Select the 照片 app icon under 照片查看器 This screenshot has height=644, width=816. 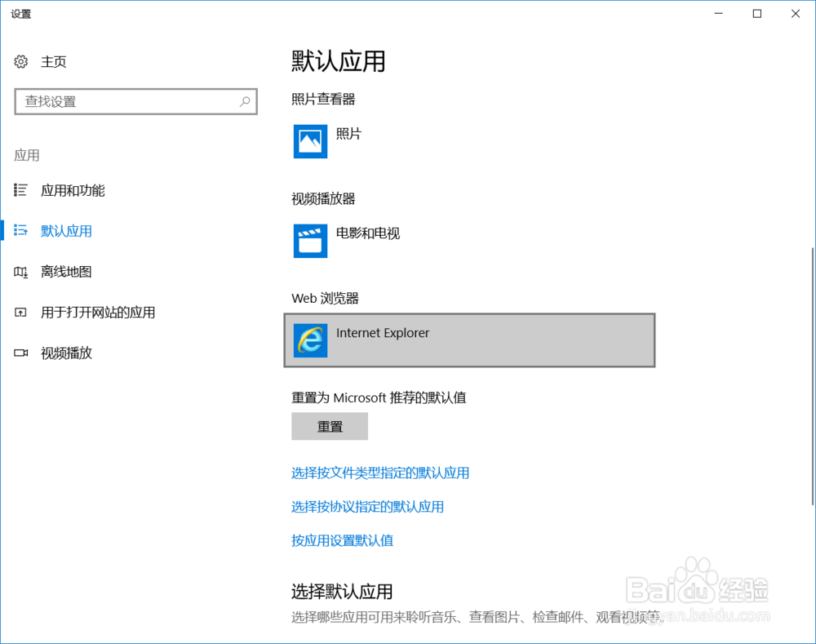pos(310,141)
